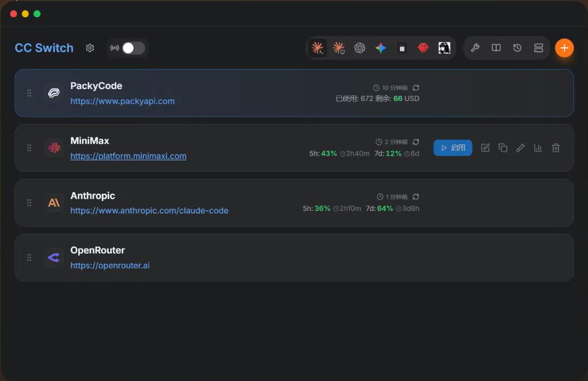Open the server stack icon
This screenshot has width=588, height=381.
[539, 48]
